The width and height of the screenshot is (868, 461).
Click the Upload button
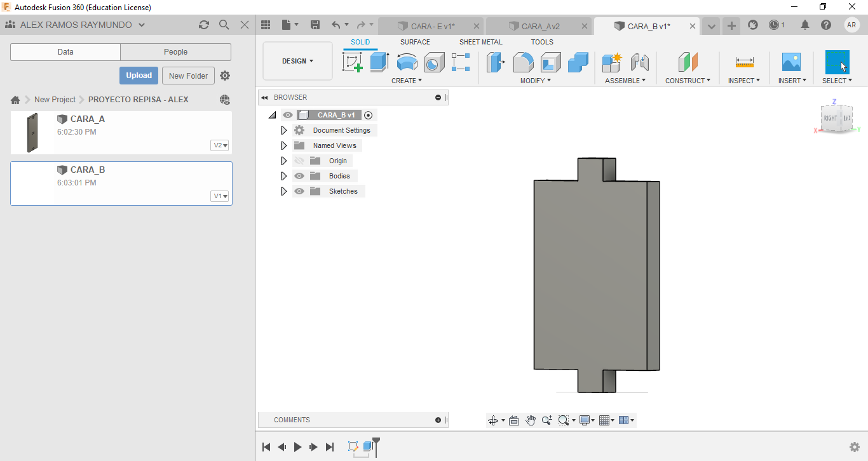point(139,76)
